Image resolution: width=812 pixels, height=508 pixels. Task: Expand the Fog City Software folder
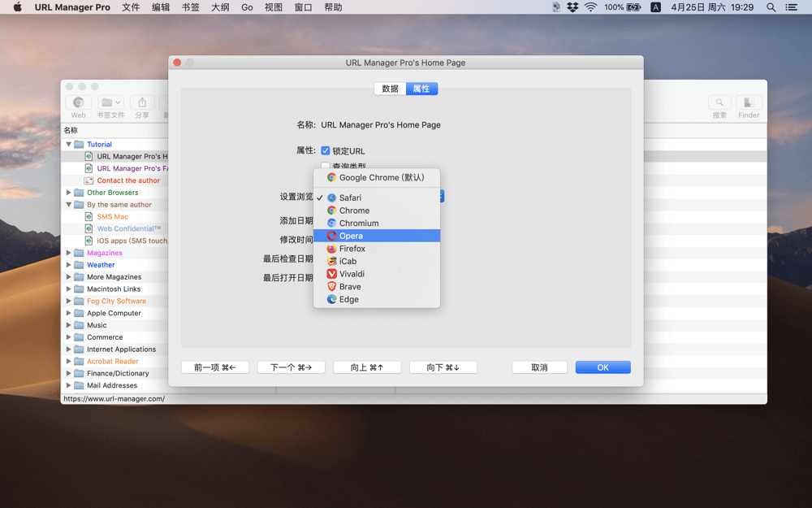pyautogui.click(x=68, y=301)
